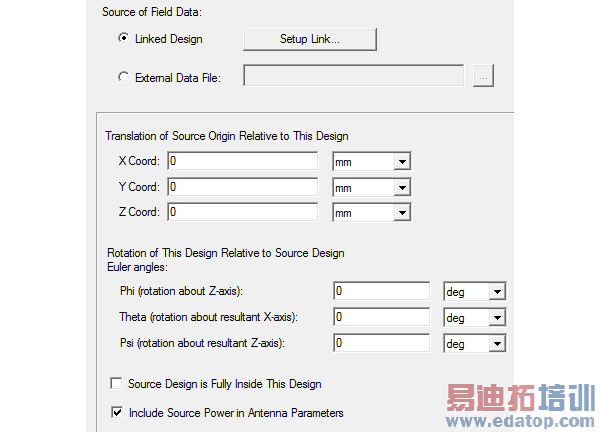600x432 pixels.
Task: Click the External Data File path field
Action: pos(353,77)
